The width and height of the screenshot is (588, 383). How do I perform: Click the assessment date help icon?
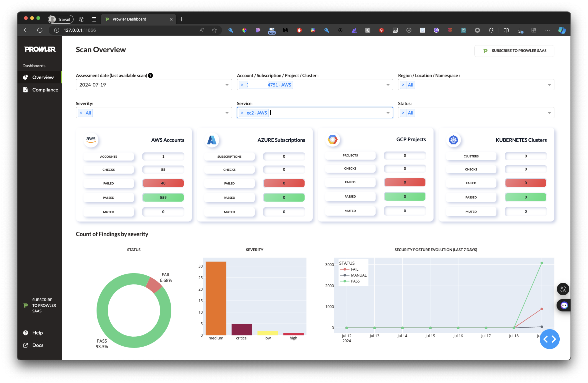coord(150,75)
